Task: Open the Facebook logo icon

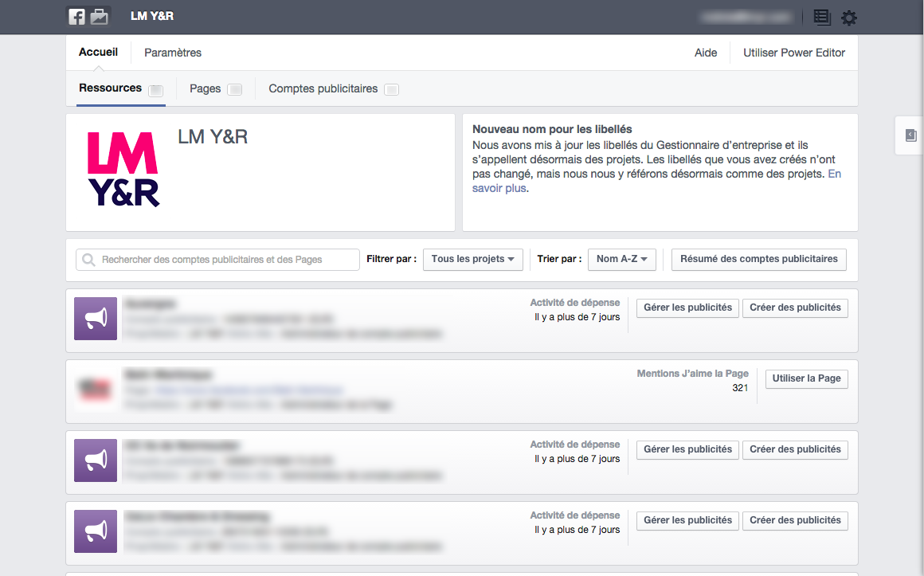Action: pyautogui.click(x=76, y=17)
